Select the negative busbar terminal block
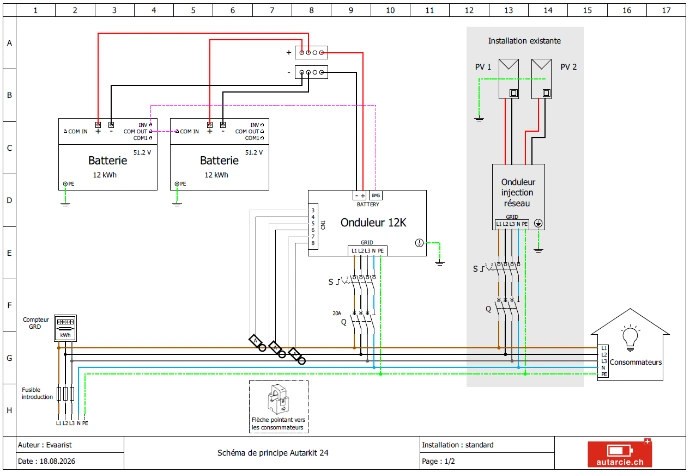690x473 pixels. pyautogui.click(x=311, y=72)
